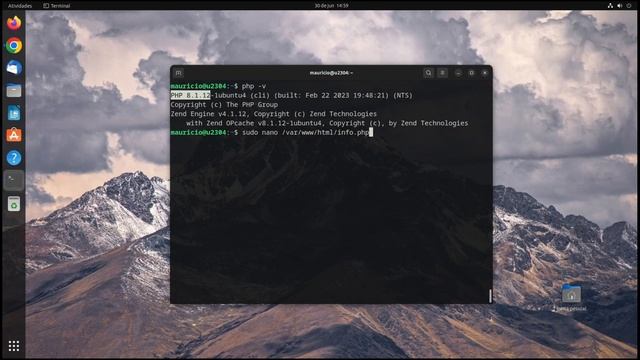Click the Terminal icon in dock

[x=14, y=180]
